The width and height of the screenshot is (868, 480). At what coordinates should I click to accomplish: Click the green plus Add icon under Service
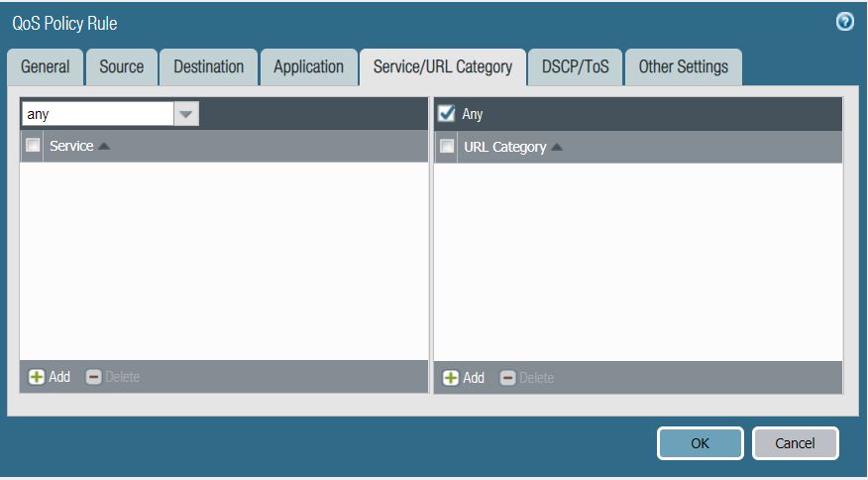point(37,377)
